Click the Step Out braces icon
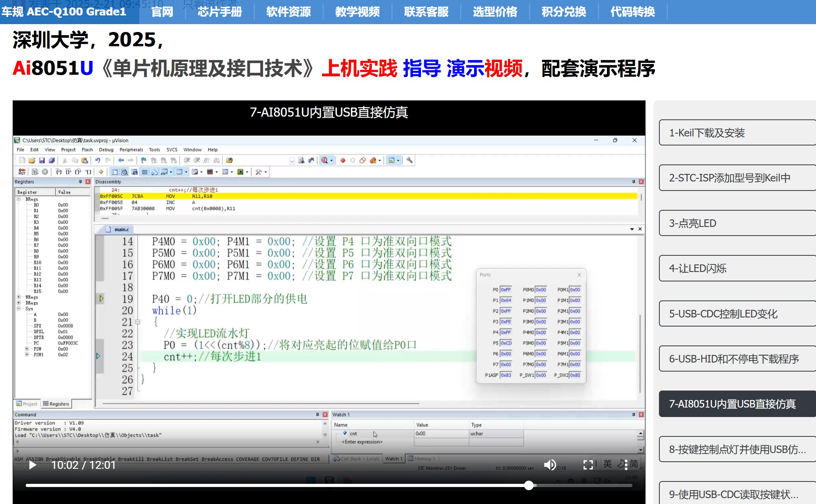This screenshot has height=504, width=816. 78,172
